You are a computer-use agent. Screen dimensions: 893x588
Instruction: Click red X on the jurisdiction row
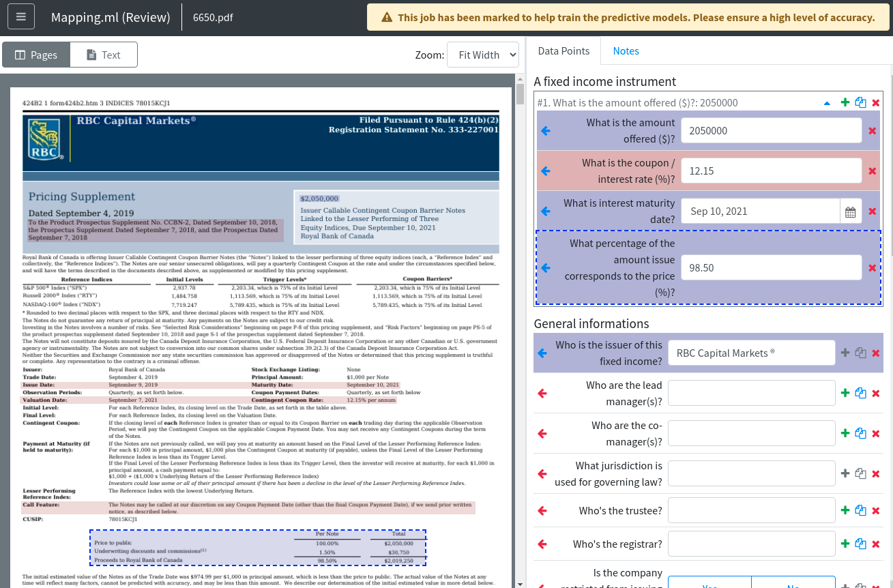876,474
